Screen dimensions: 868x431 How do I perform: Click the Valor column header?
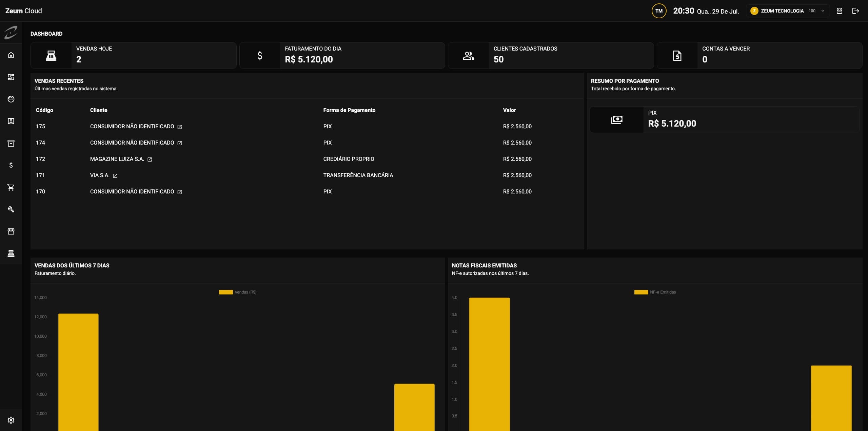[x=509, y=110]
